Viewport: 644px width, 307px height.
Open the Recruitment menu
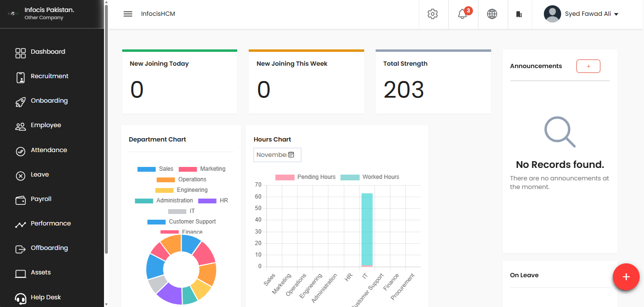tap(49, 76)
